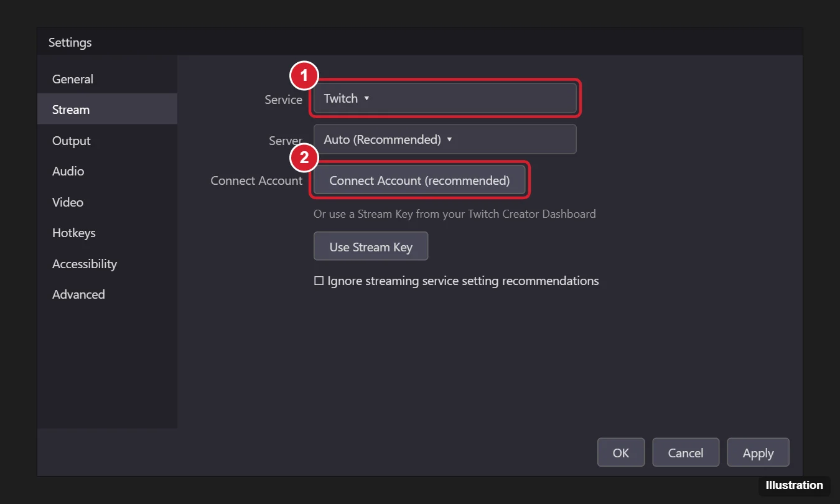Open the Accessibility settings section
Screen dimensions: 840x504
pos(107,264)
